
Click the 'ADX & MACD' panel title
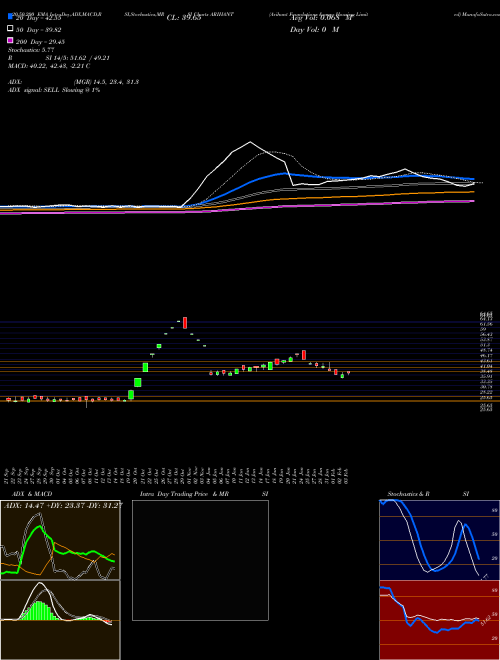(x=32, y=494)
